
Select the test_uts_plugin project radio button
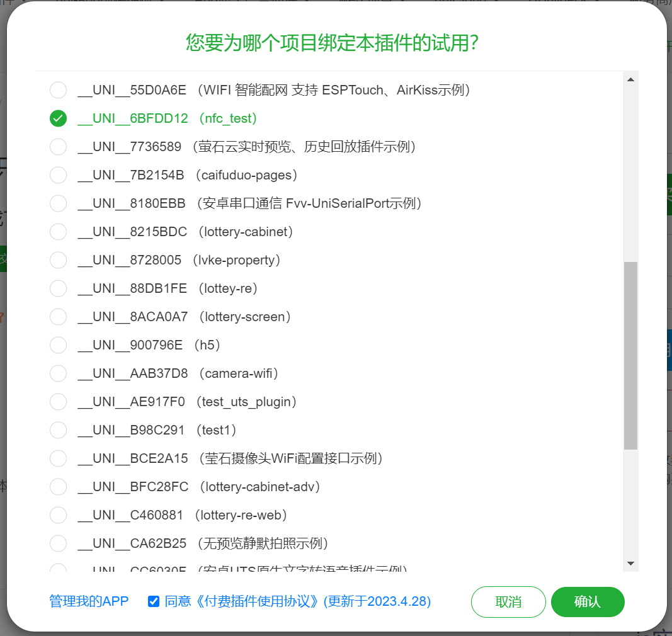point(58,402)
